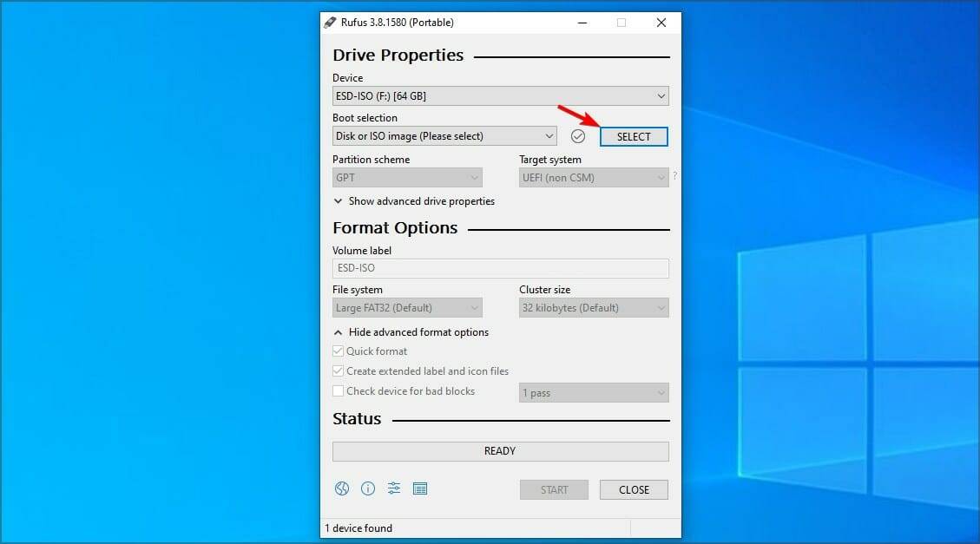Screen dimensions: 980x544
Task: Click the Windows Start button on taskbar
Action: [x=12, y=532]
